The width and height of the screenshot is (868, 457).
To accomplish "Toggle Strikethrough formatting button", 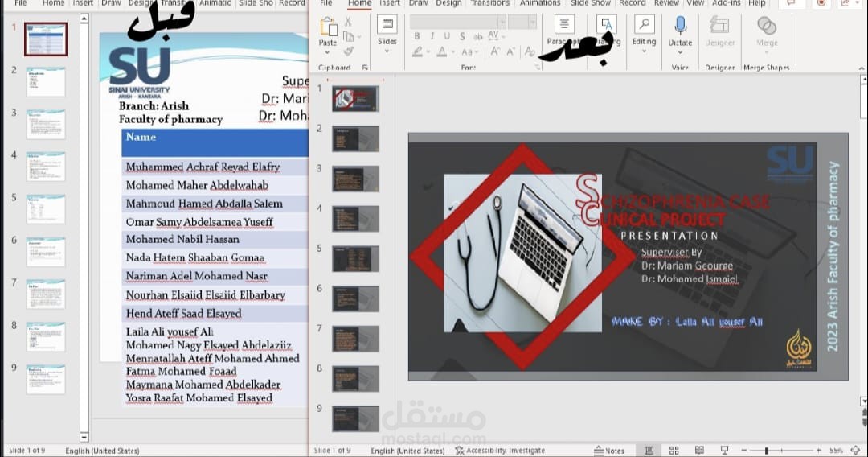I will point(477,36).
